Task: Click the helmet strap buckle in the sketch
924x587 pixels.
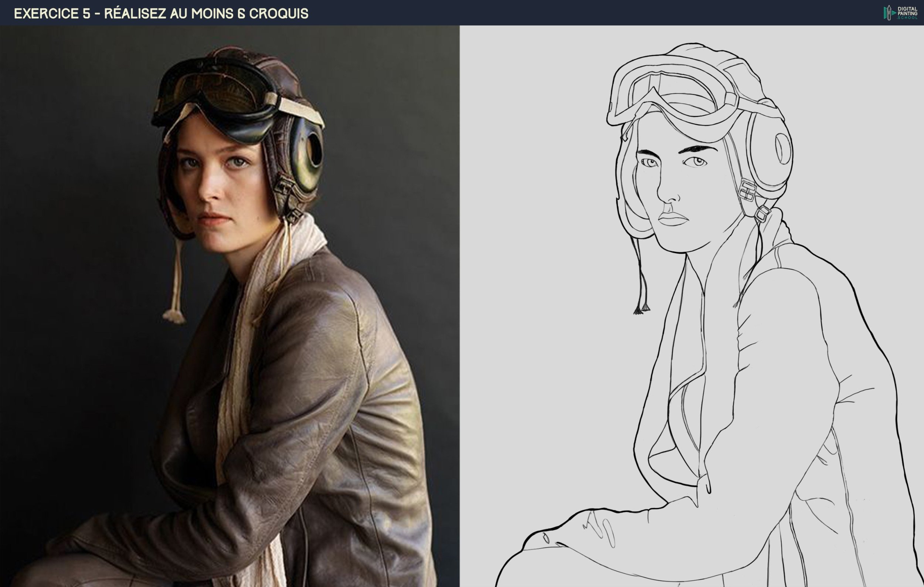Action: point(747,191)
